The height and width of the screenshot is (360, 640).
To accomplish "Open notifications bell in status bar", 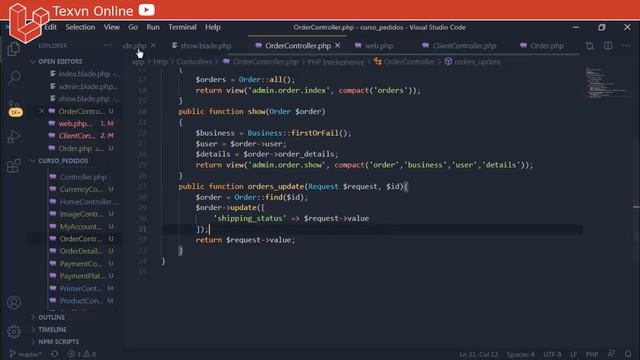I will click(x=628, y=354).
